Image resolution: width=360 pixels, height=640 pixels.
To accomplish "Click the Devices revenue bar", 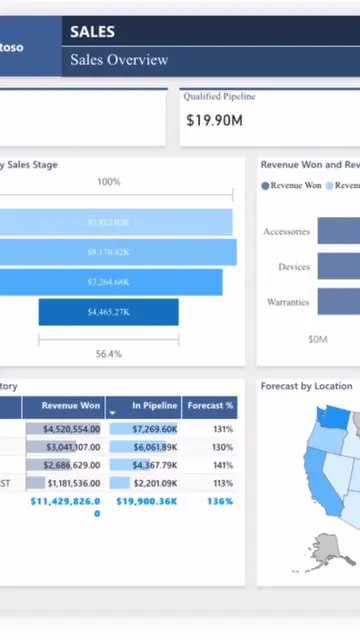I will click(339, 266).
